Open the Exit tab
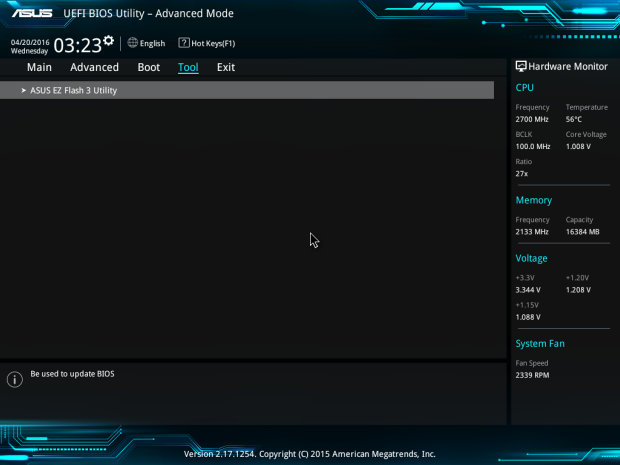Image resolution: width=620 pixels, height=465 pixels. pyautogui.click(x=226, y=67)
